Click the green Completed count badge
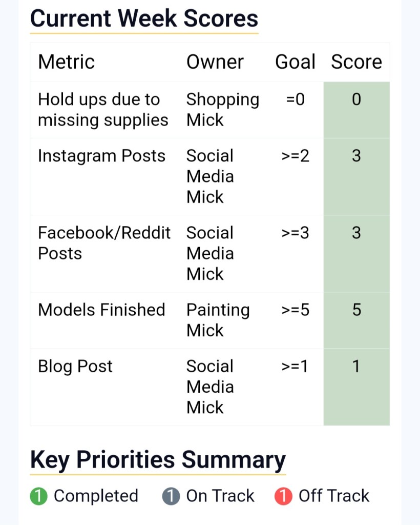This screenshot has width=420, height=525. tap(39, 496)
